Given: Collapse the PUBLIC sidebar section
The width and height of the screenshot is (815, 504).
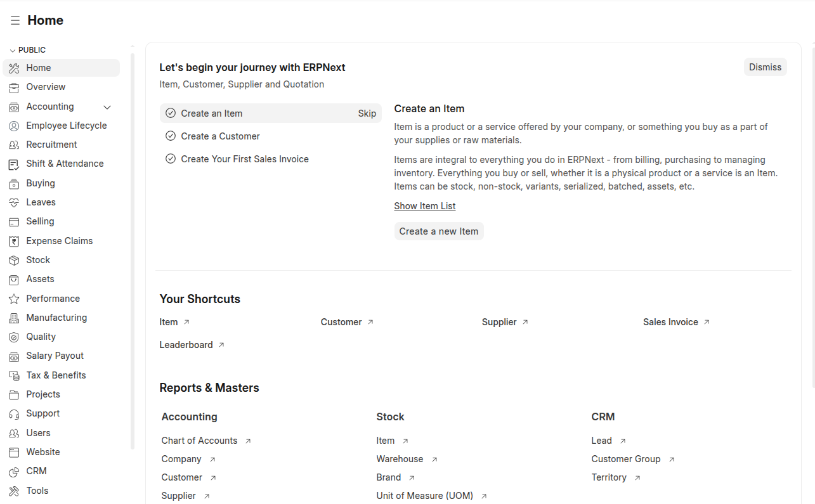Looking at the screenshot, I should click(x=28, y=50).
